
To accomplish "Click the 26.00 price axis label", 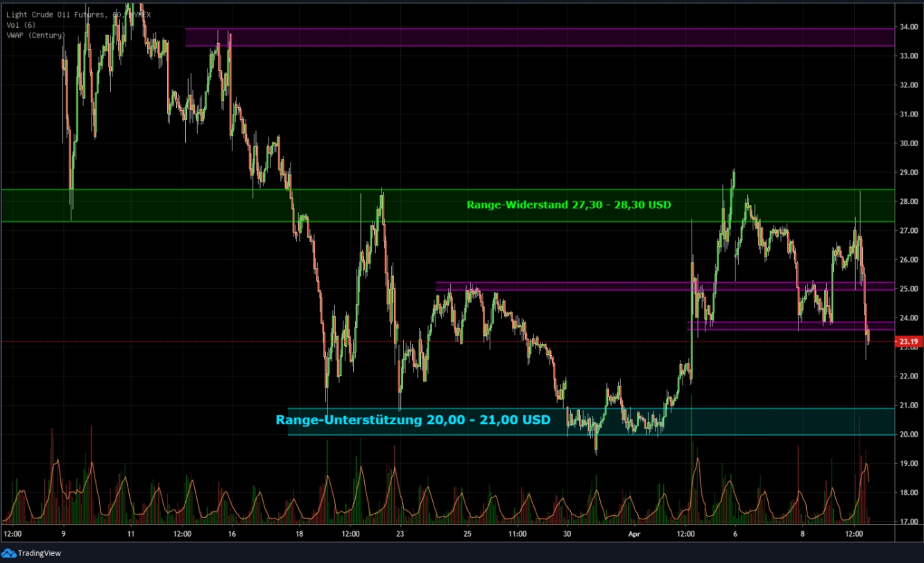I will coord(909,260).
